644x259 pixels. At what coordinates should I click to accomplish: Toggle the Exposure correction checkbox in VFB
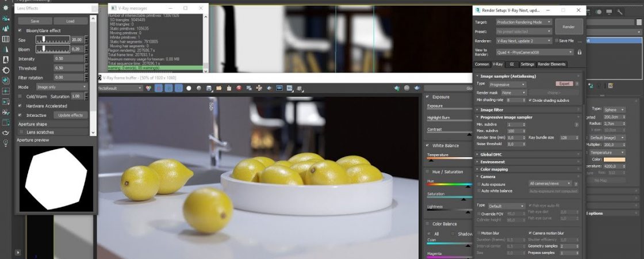click(428, 97)
